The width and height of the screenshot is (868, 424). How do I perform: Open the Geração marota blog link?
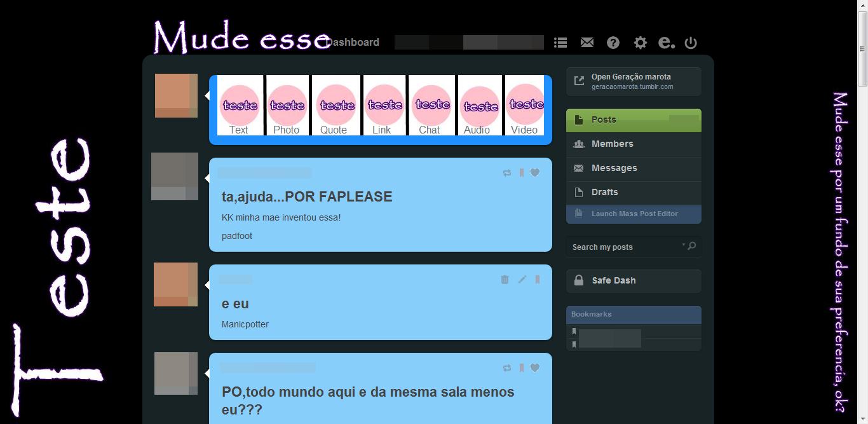point(631,81)
